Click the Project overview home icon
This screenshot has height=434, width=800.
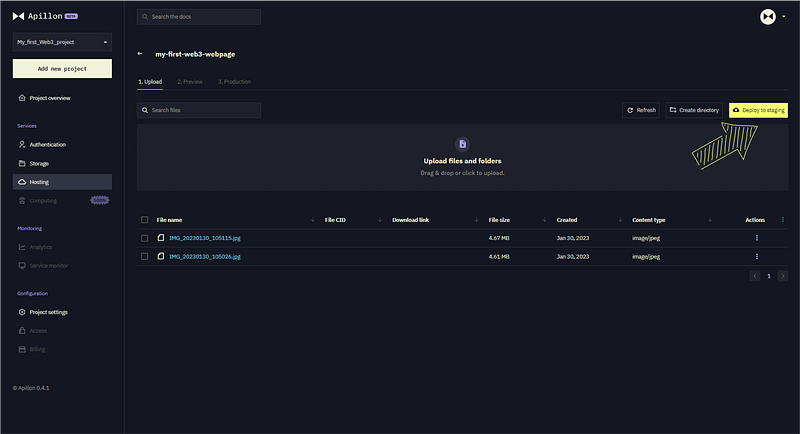click(x=22, y=98)
